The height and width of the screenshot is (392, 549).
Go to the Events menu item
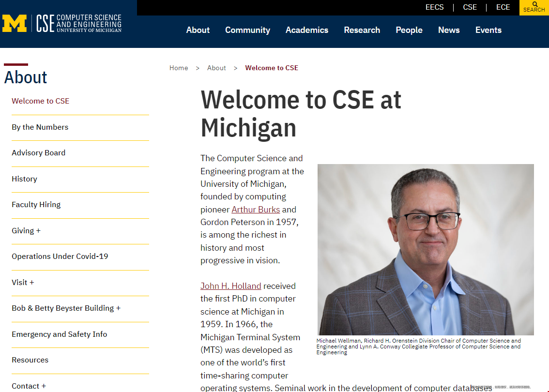pos(488,30)
